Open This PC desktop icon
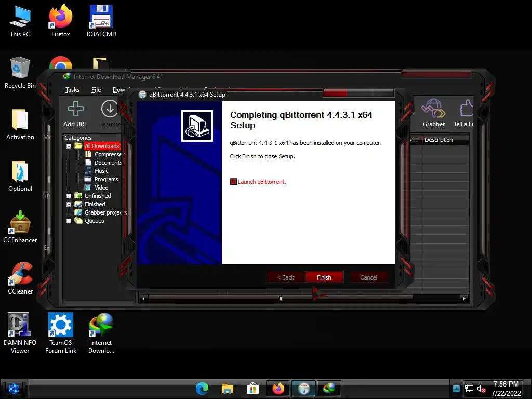Viewport: 532px width, 399px height. (20, 21)
